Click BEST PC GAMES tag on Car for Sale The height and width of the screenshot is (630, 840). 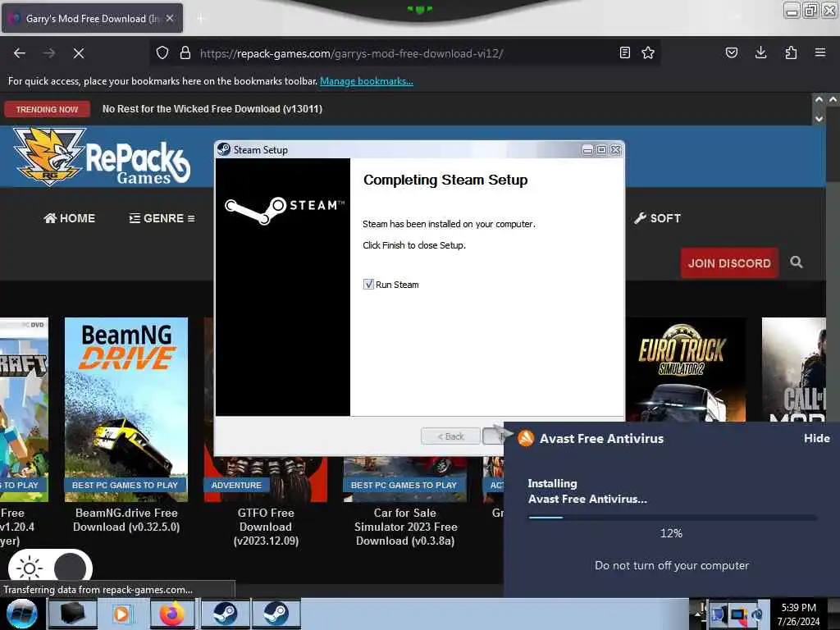point(404,485)
